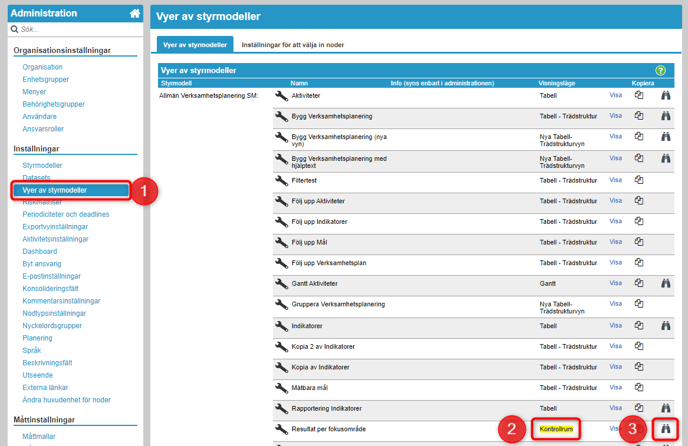Viewport: 688px width, 446px height.
Task: Click binoculars icon in the Indikatorer row
Action: (x=666, y=326)
